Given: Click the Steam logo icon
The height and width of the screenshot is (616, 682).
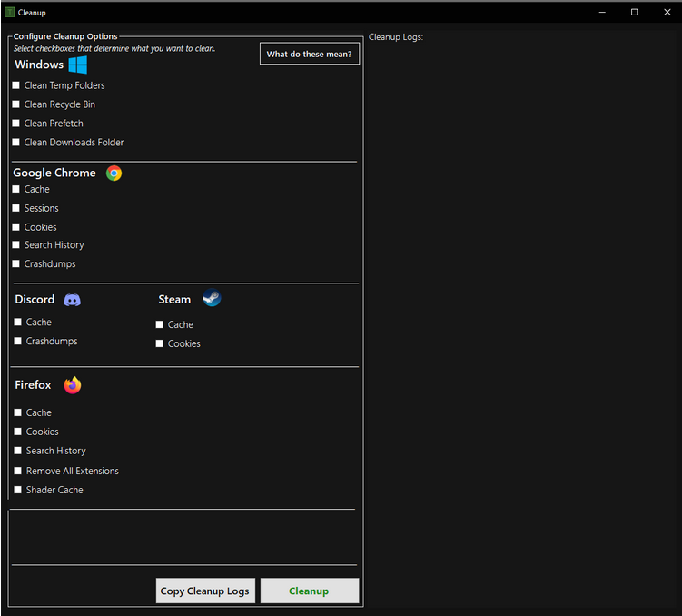Looking at the screenshot, I should [x=212, y=298].
